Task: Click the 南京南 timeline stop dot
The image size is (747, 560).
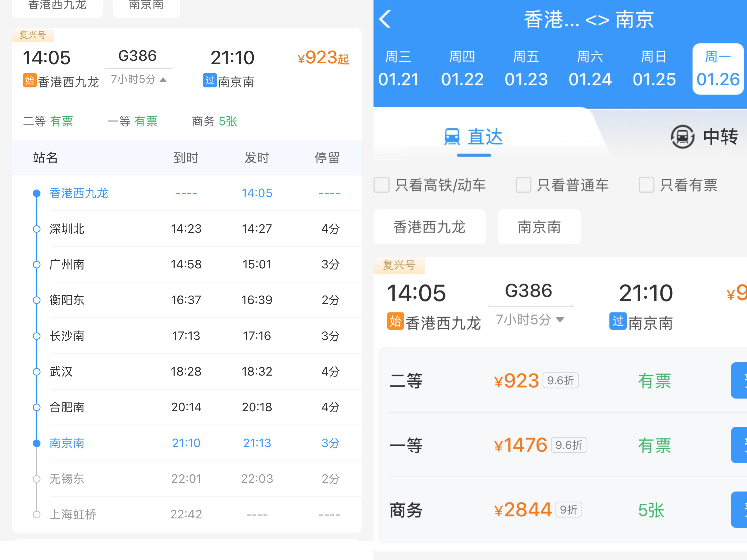Action: (x=37, y=443)
